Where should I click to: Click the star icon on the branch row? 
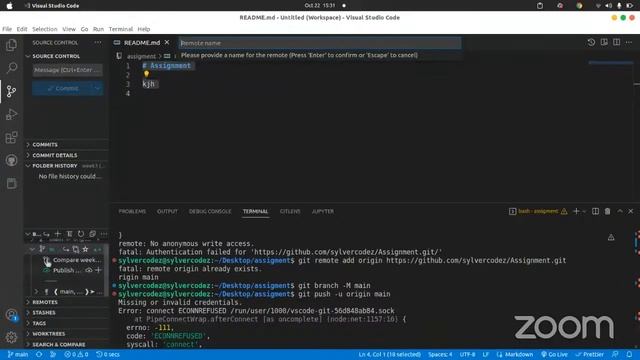(85, 249)
